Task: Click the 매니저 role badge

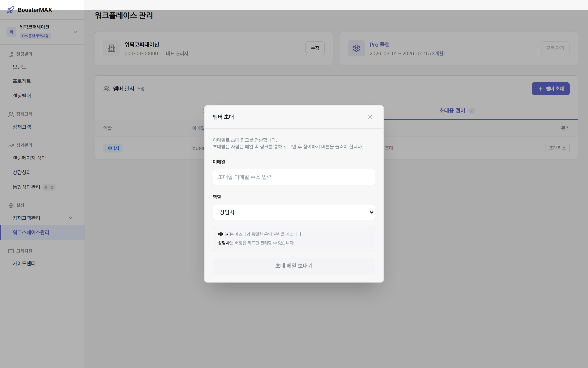Action: [113, 148]
